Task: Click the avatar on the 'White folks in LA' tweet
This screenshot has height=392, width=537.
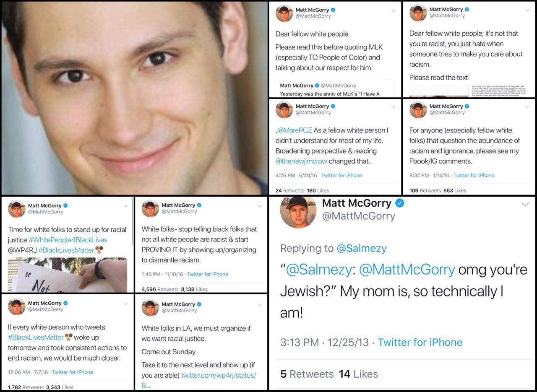Action: point(150,307)
